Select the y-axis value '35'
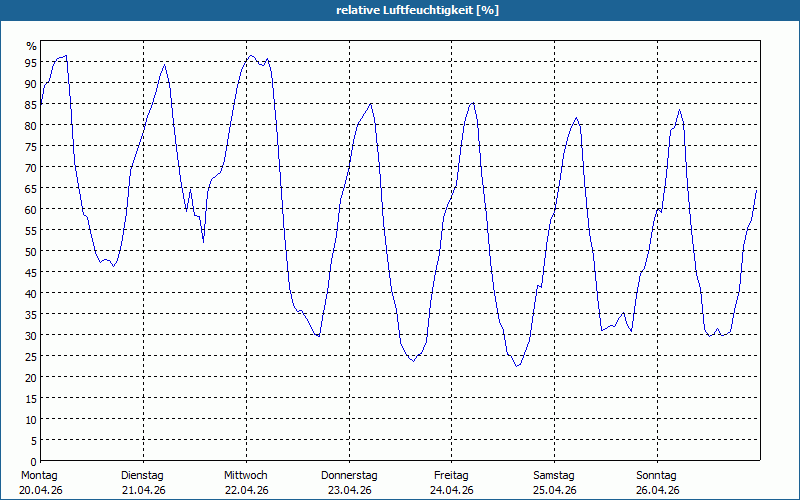800x500 pixels. pyautogui.click(x=31, y=314)
